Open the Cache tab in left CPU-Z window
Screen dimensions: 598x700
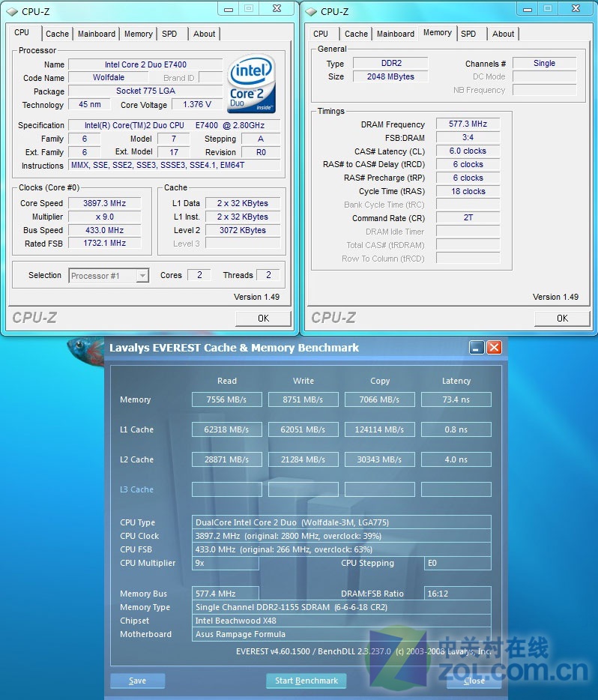point(57,34)
